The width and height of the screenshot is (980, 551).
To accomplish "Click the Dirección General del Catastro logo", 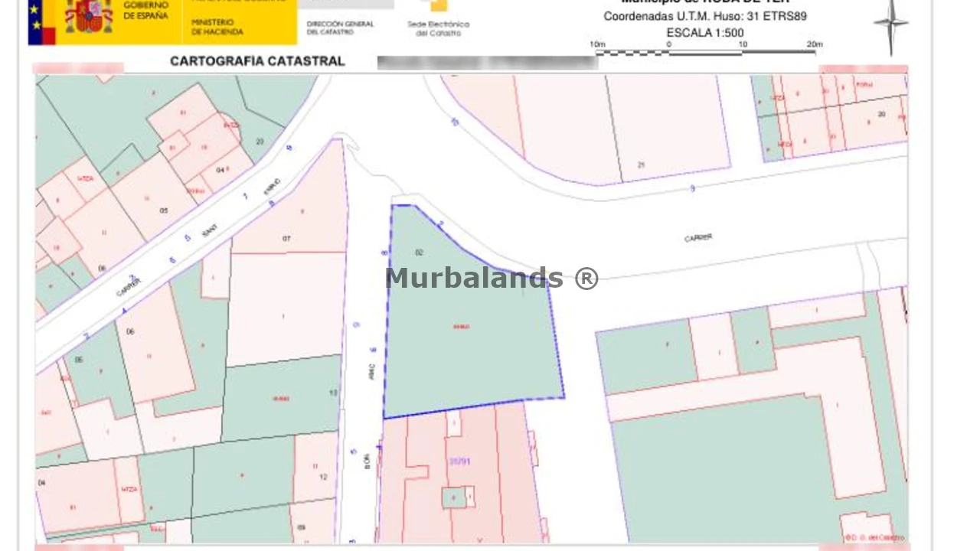I will [340, 28].
